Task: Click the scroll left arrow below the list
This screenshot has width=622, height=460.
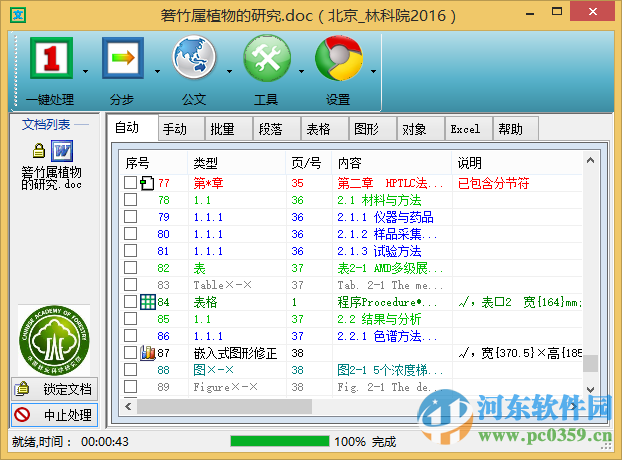Action: (128, 406)
